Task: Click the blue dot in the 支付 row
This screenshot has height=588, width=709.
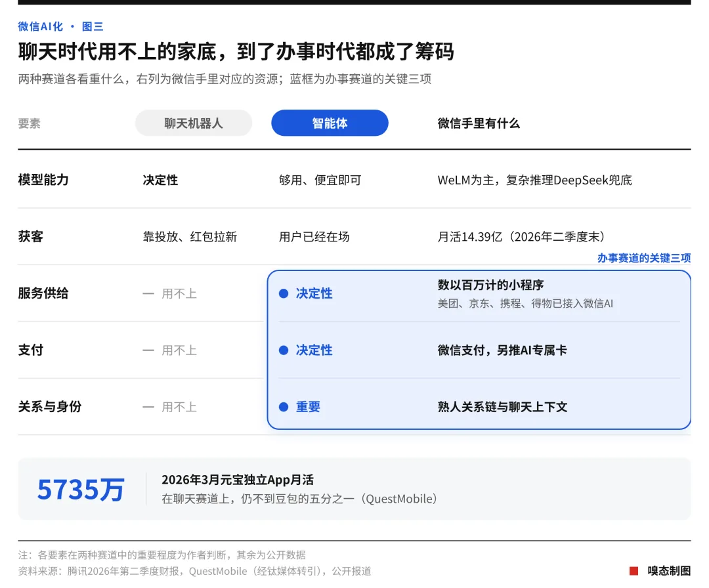Action: tap(284, 350)
